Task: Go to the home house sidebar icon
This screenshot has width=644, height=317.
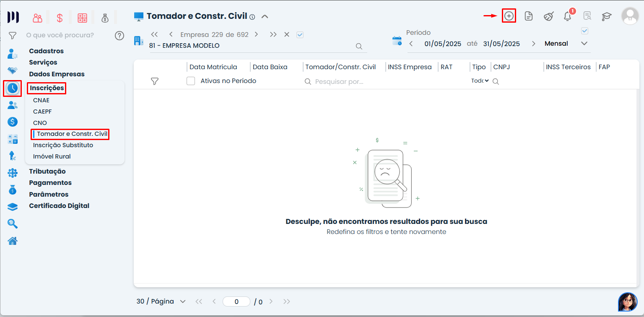Action: pyautogui.click(x=13, y=241)
